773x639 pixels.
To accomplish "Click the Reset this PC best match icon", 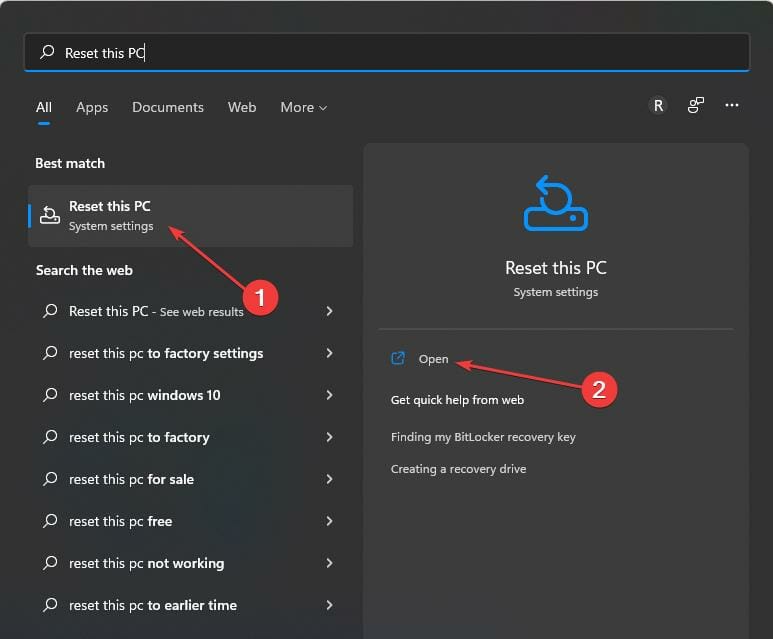I will (x=50, y=215).
